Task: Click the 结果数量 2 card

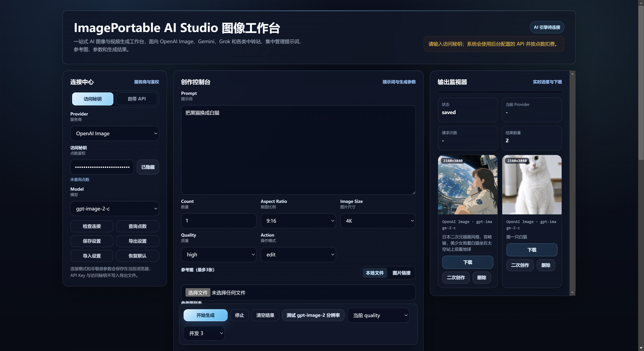Action: coord(532,138)
